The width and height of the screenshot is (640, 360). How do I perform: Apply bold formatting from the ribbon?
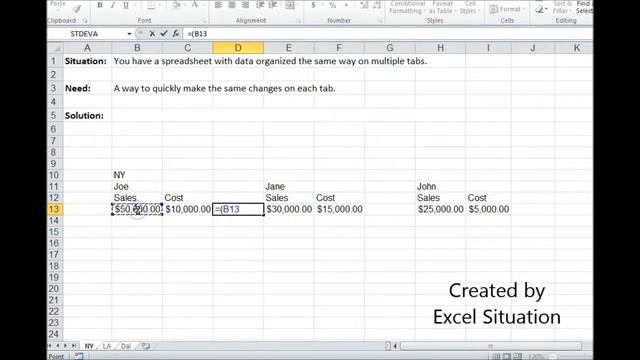click(100, 5)
